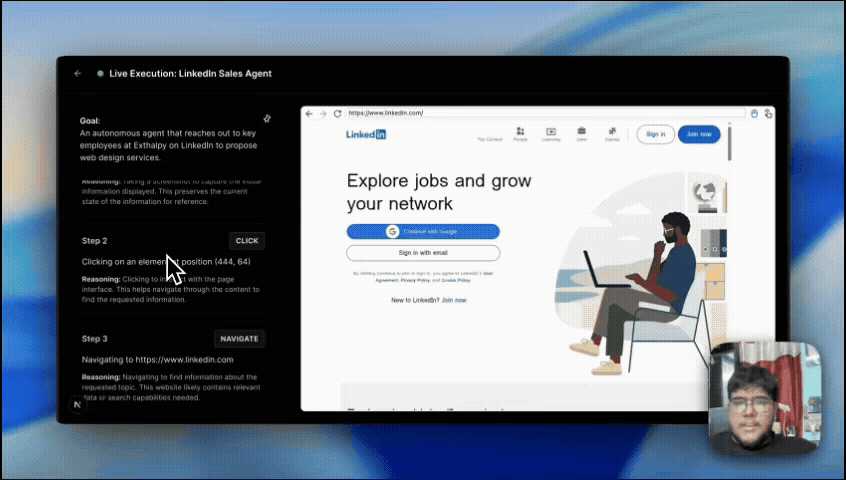Click the Step 3 heading

[94, 339]
